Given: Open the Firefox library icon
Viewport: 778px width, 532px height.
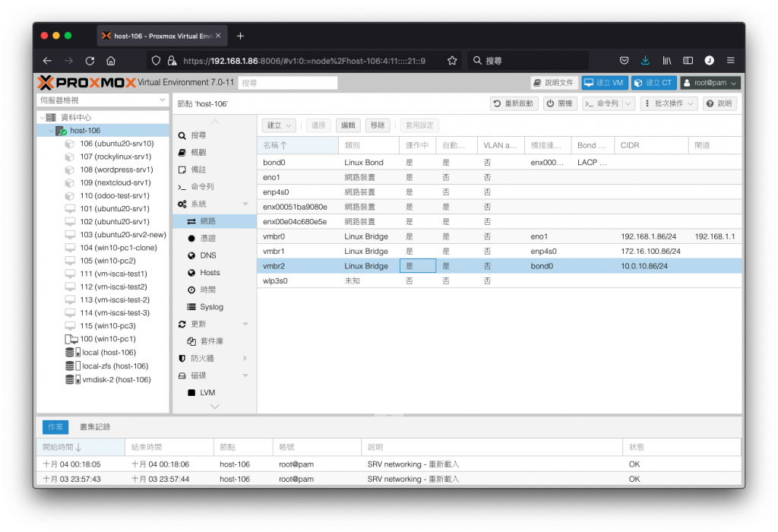Looking at the screenshot, I should 667,61.
